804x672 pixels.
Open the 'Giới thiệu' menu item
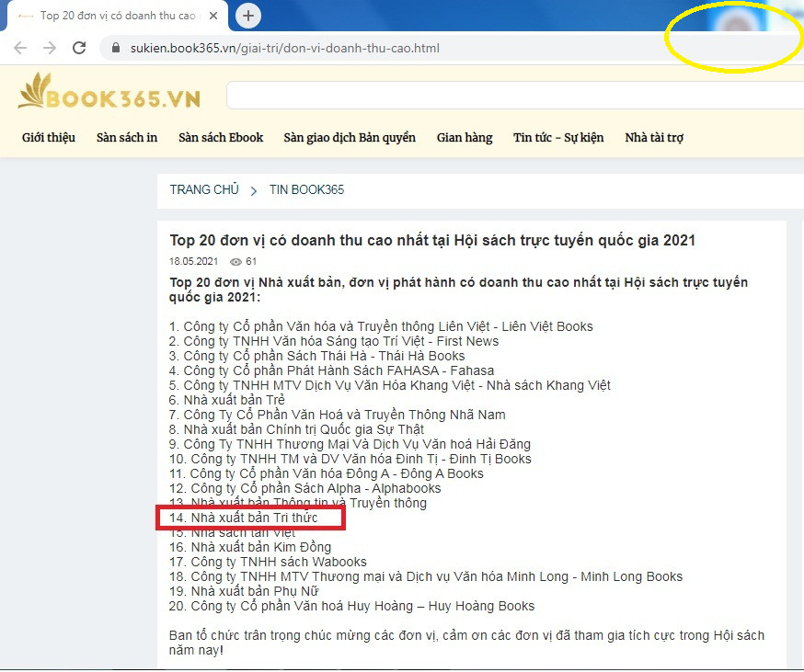click(x=49, y=137)
